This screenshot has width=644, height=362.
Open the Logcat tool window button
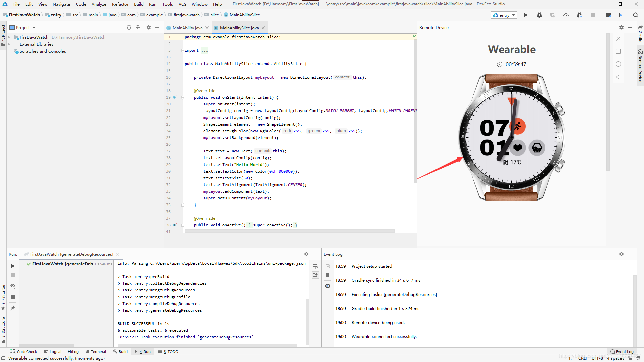point(53,352)
